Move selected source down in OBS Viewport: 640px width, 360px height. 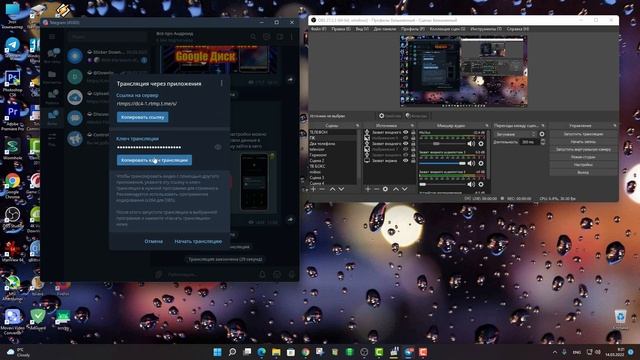[x=404, y=189]
